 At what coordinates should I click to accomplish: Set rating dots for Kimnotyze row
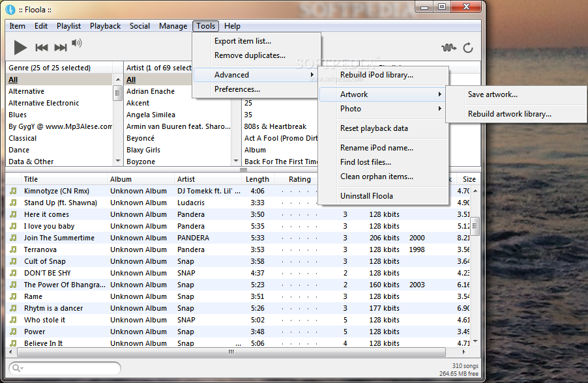(x=299, y=191)
